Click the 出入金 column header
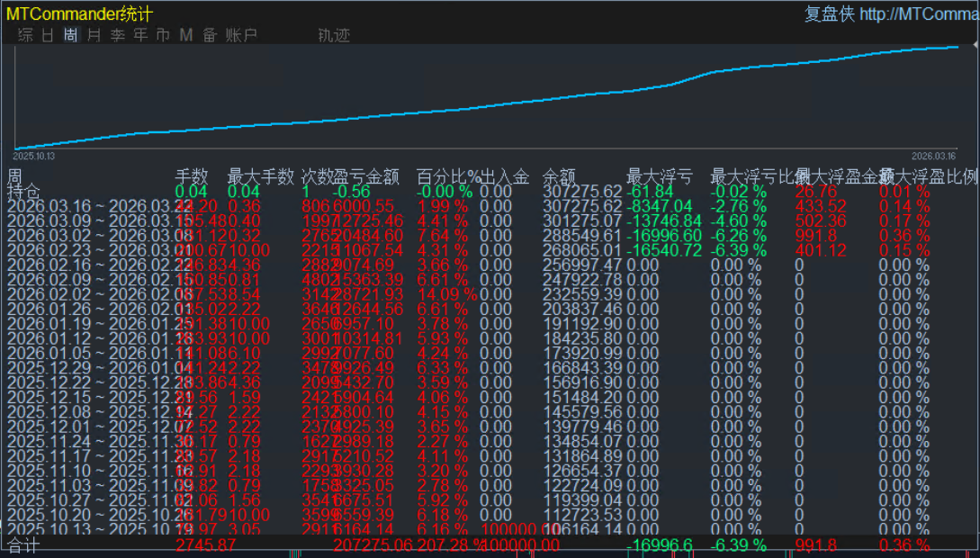Viewport: 980px width, 558px height. [505, 176]
